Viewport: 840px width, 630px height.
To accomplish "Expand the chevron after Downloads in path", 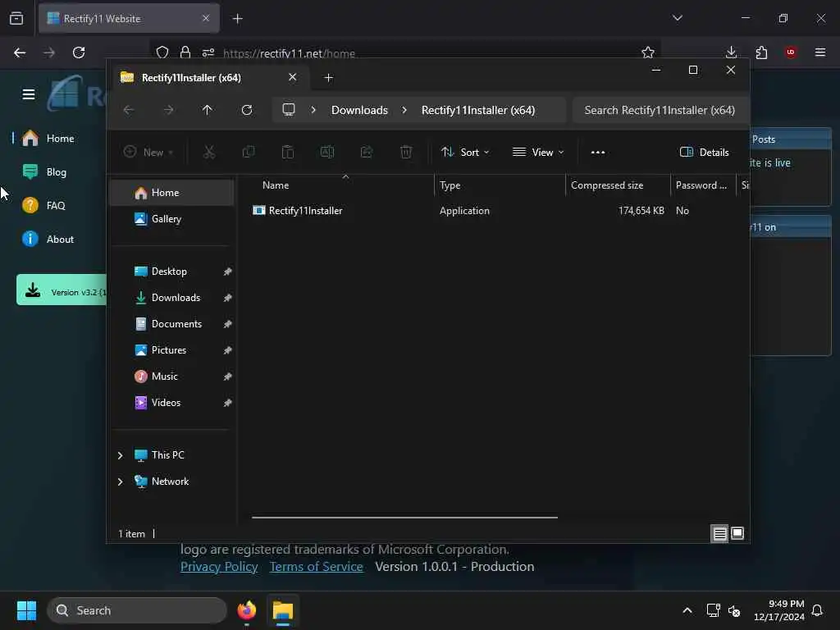I will [x=404, y=110].
